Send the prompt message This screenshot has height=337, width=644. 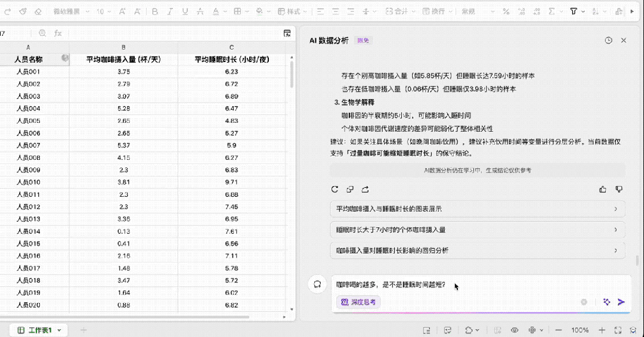[621, 302]
